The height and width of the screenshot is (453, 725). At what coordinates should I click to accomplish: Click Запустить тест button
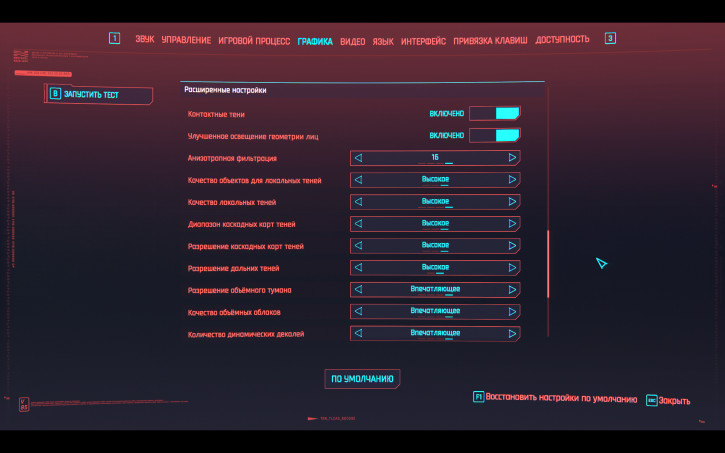(x=98, y=94)
